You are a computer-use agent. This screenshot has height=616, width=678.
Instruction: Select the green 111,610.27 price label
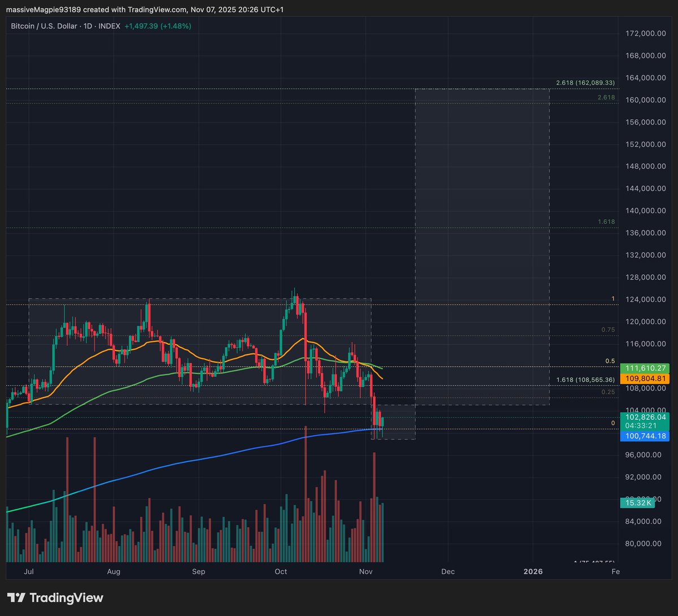click(645, 367)
